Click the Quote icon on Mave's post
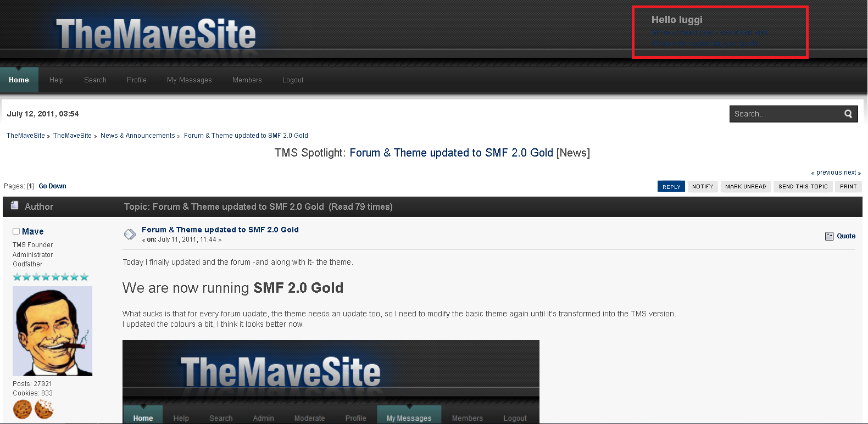This screenshot has height=424, width=868. (x=829, y=236)
